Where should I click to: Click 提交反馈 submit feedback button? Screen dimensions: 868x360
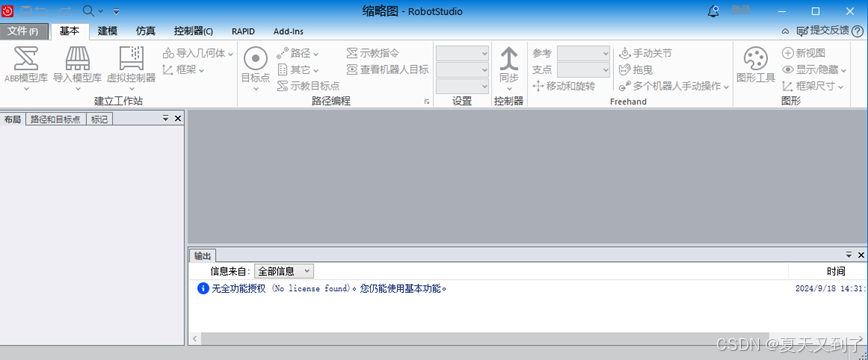tap(823, 31)
